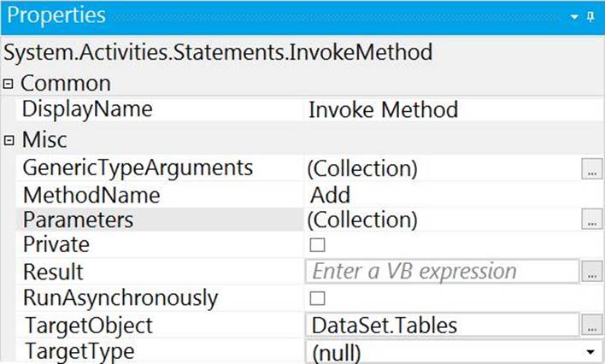Screen dimensions: 605x364
Task: Open Result expression editor button
Action: (590, 273)
